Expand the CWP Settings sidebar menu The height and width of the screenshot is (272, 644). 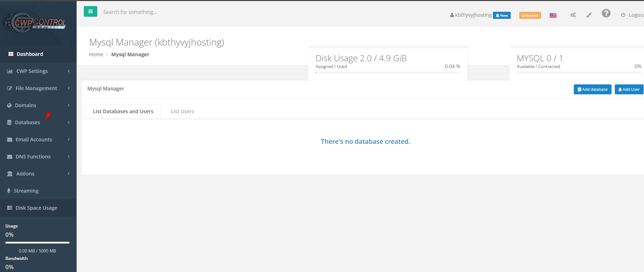(32, 71)
